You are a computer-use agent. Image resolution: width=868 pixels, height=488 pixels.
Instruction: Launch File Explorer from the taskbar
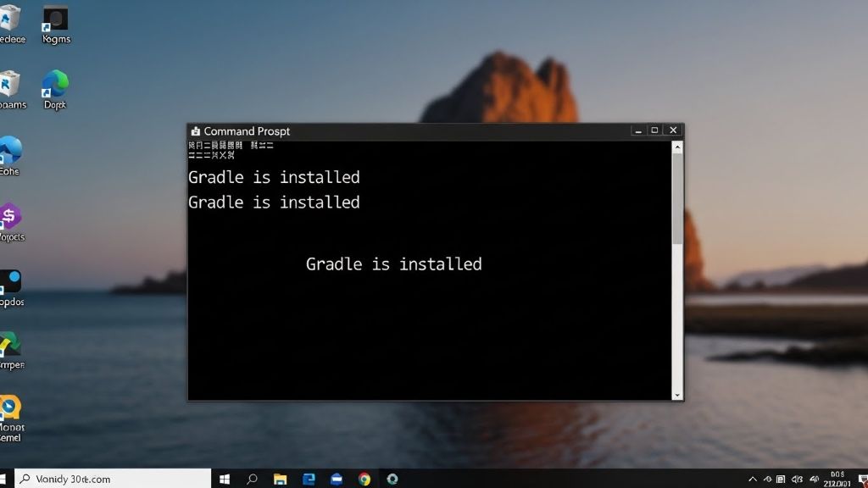click(280, 480)
